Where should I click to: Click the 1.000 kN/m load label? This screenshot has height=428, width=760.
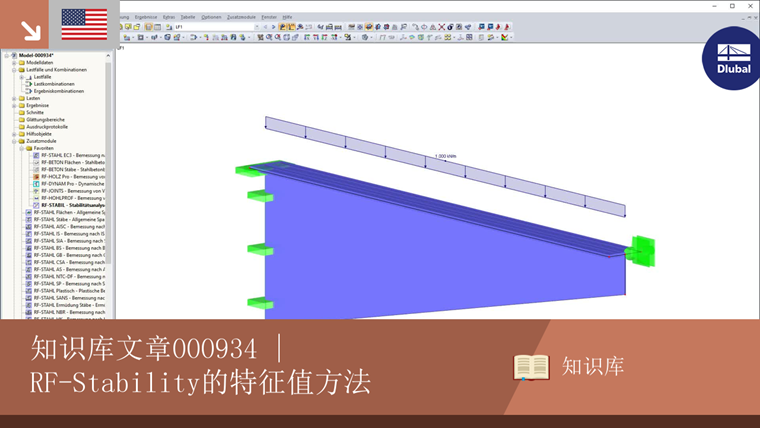(445, 156)
